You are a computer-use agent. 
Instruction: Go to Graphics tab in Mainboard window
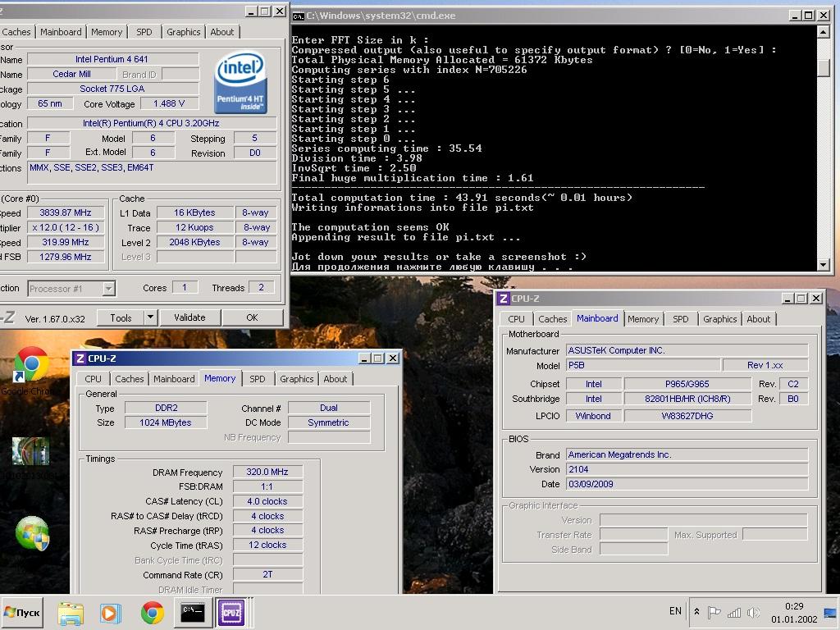point(719,319)
